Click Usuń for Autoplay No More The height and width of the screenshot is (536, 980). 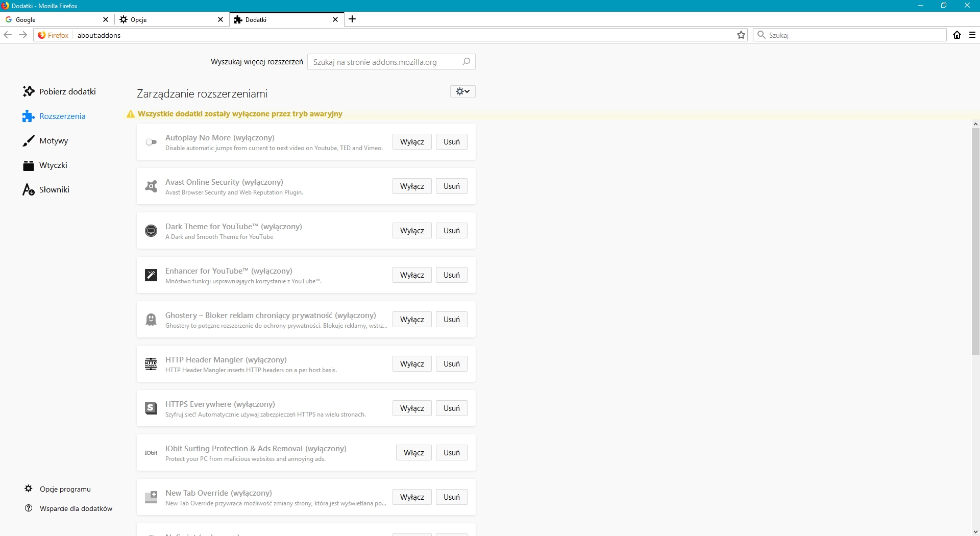[x=452, y=142]
